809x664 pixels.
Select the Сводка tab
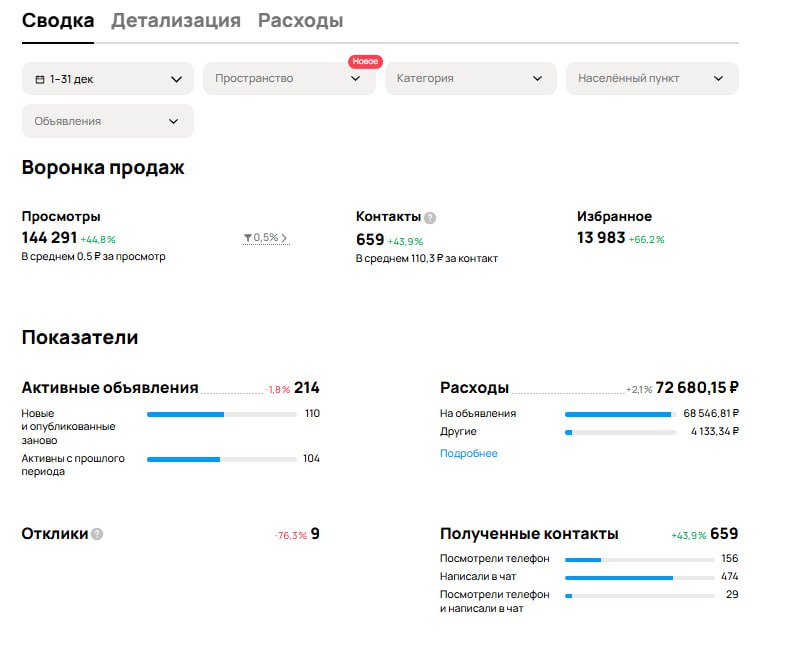tap(57, 19)
